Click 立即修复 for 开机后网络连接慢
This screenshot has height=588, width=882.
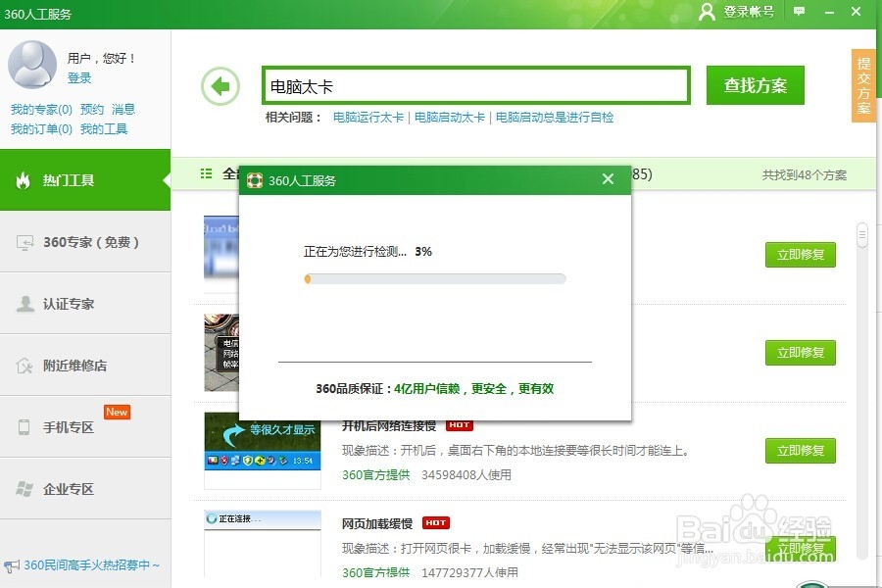[x=801, y=451]
